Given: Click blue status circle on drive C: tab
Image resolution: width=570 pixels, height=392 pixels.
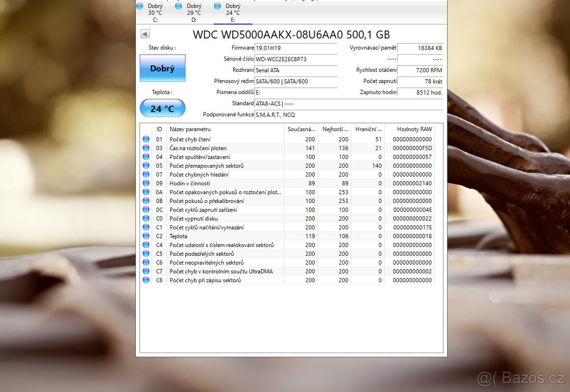Looking at the screenshot, I should click(140, 6).
